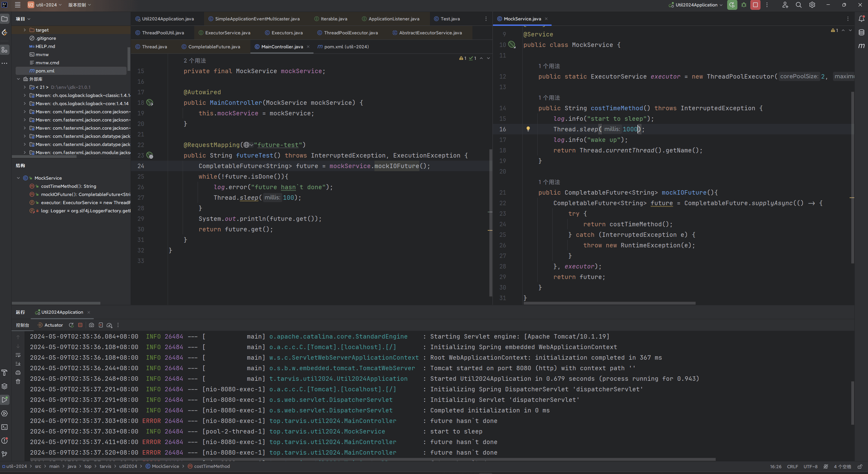Screen dimensions: 868x474
Task: Open the Util2024Application run configuration dropdown
Action: click(696, 5)
